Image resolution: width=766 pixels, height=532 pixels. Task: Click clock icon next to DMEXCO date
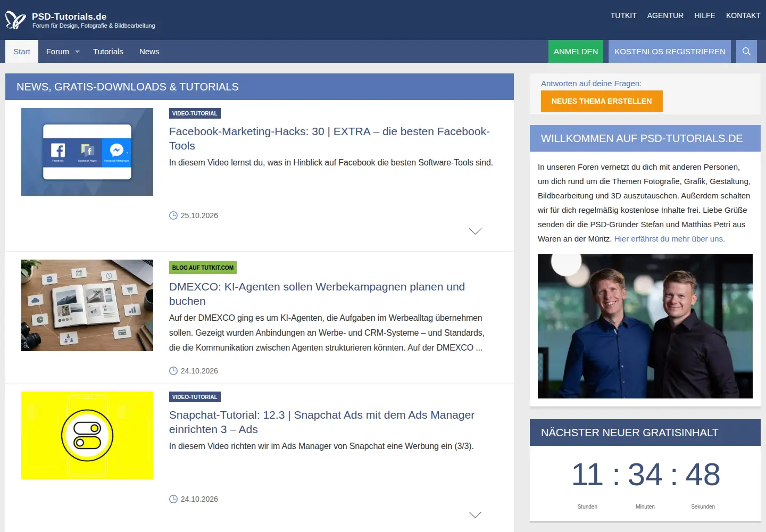click(173, 371)
